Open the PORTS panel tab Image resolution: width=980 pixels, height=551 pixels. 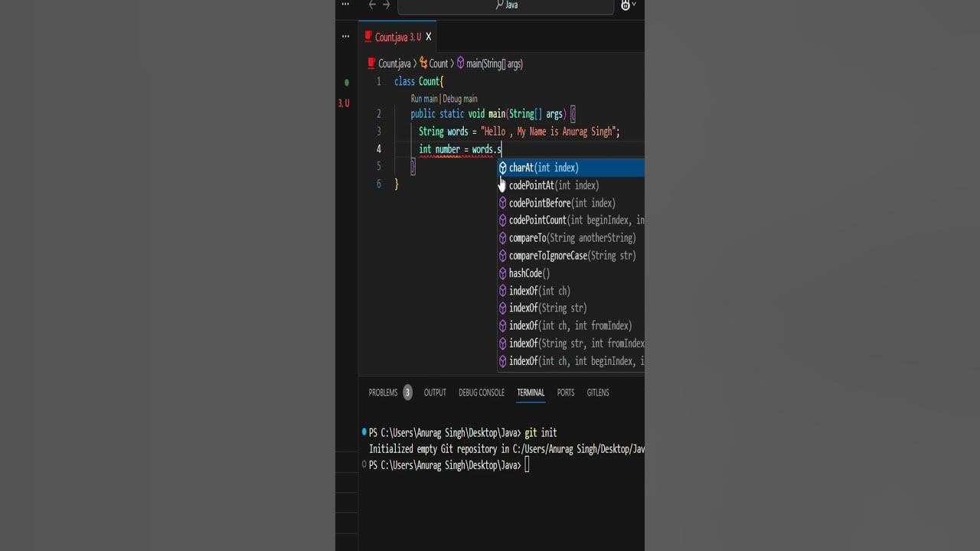point(566,393)
